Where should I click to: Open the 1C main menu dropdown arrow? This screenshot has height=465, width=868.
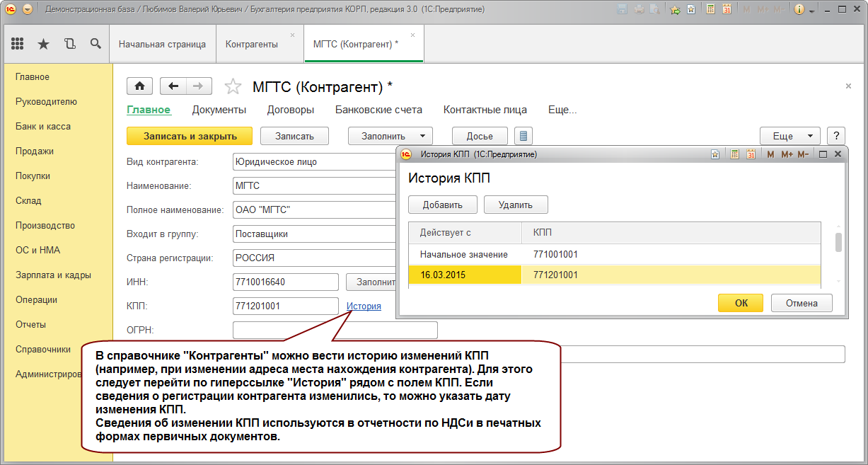point(28,9)
